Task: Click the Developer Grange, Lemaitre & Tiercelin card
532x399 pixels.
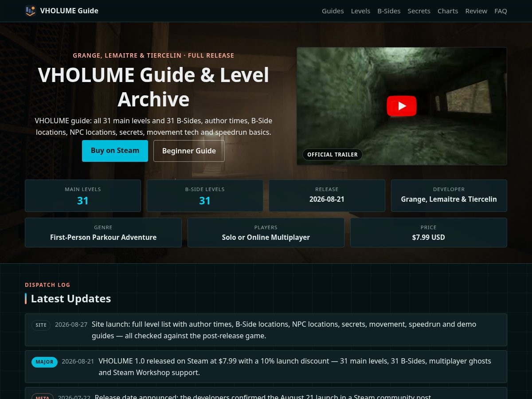Action: click(449, 196)
